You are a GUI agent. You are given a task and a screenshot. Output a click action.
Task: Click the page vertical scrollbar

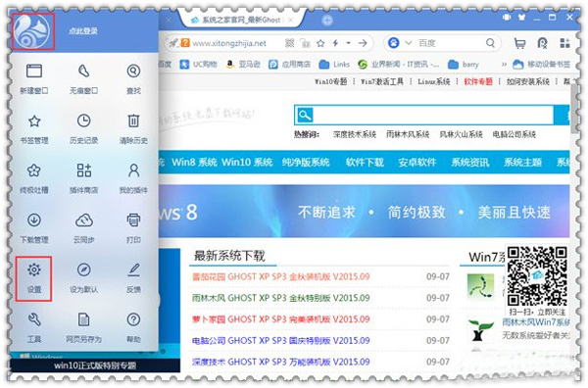(x=574, y=109)
